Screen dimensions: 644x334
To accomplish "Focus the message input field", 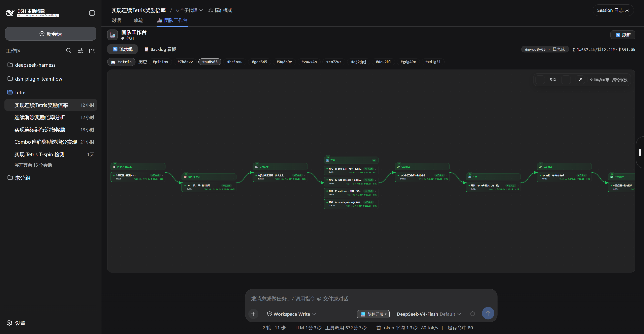I will (x=371, y=299).
